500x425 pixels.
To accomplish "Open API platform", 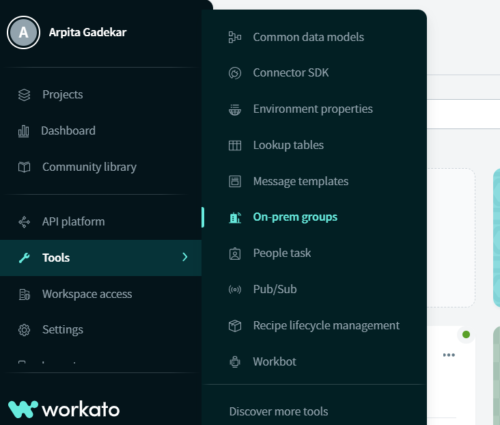I will (x=73, y=222).
